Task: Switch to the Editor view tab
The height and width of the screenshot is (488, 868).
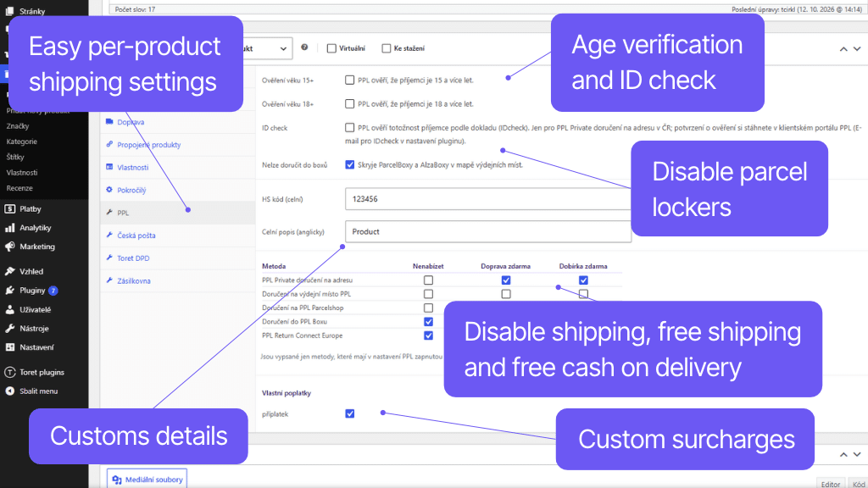Action: coord(831,484)
